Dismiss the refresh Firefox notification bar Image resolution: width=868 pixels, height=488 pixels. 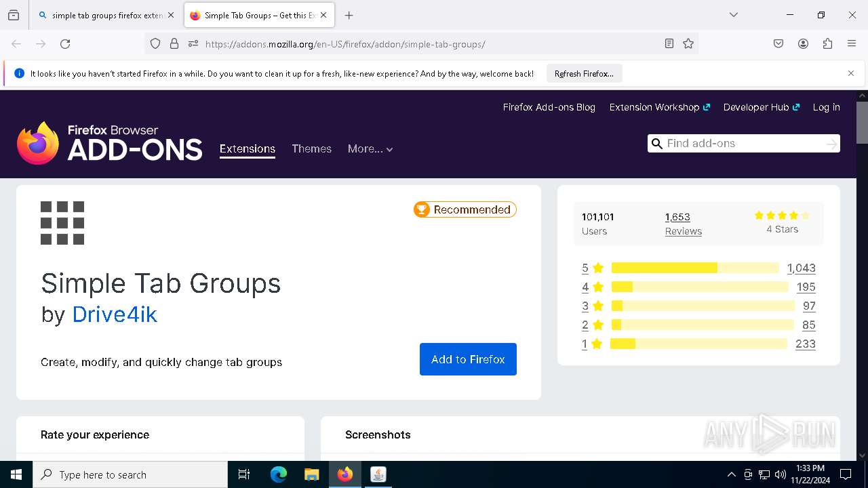click(851, 73)
